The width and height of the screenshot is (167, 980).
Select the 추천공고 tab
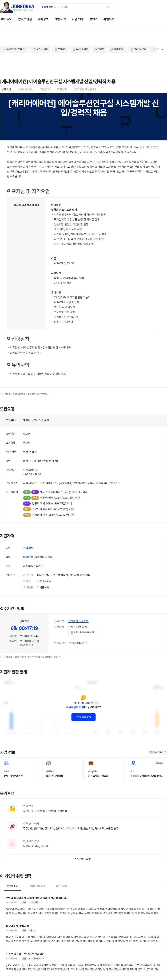tap(62, 89)
